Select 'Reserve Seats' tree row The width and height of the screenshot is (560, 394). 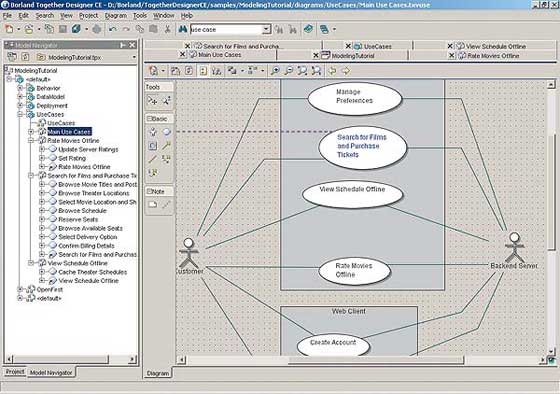click(78, 219)
